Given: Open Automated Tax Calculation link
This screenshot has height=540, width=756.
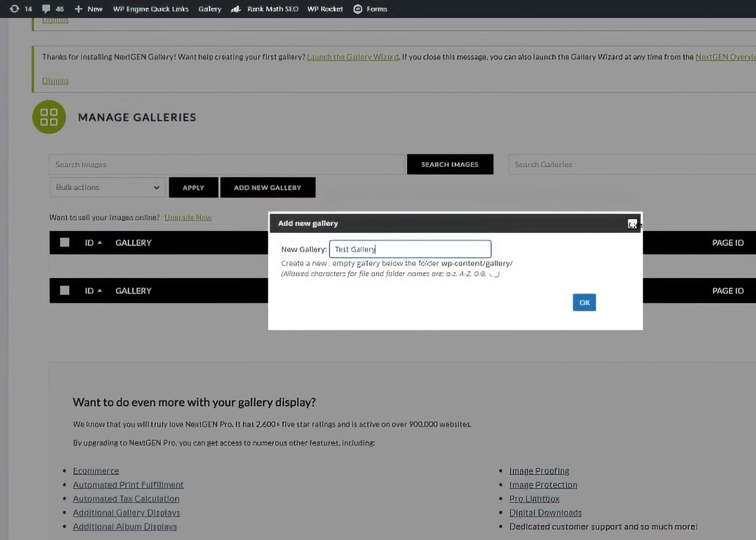Looking at the screenshot, I should pos(126,499).
